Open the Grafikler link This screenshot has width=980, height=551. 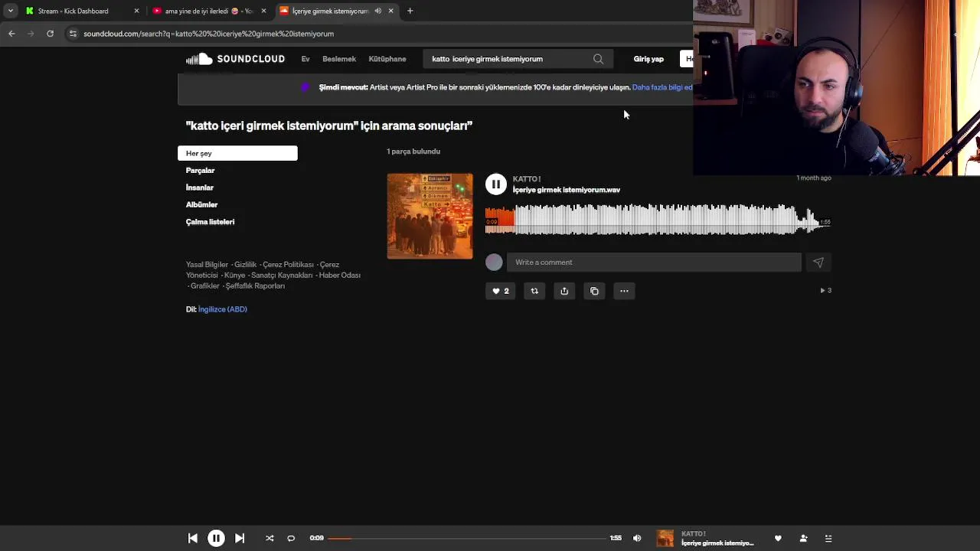click(205, 286)
